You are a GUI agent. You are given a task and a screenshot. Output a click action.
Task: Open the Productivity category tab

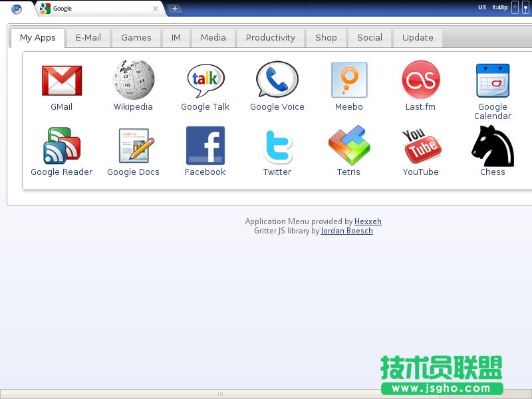pyautogui.click(x=271, y=38)
